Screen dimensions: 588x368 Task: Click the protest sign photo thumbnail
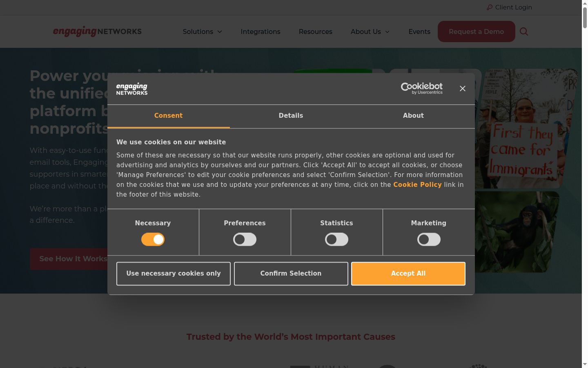click(x=527, y=128)
